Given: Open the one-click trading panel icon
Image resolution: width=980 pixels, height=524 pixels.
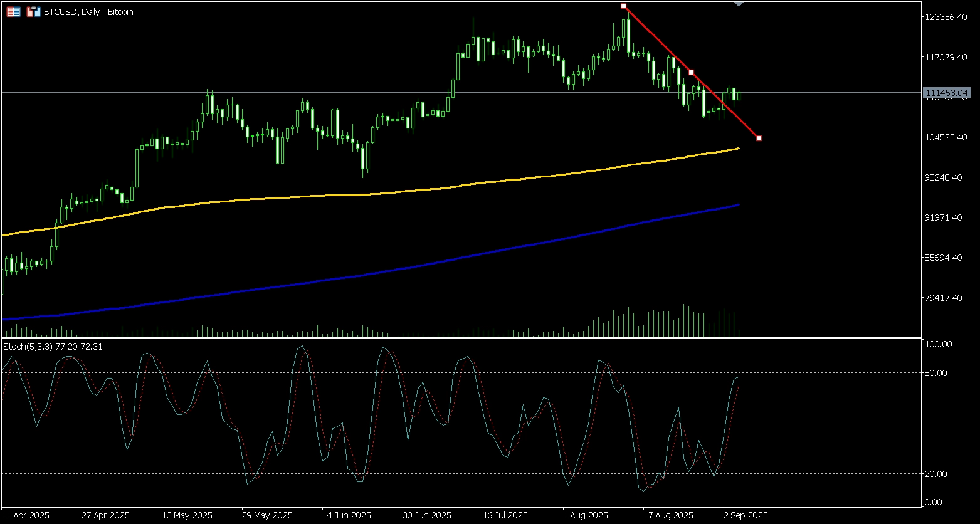Looking at the screenshot, I should 33,11.
